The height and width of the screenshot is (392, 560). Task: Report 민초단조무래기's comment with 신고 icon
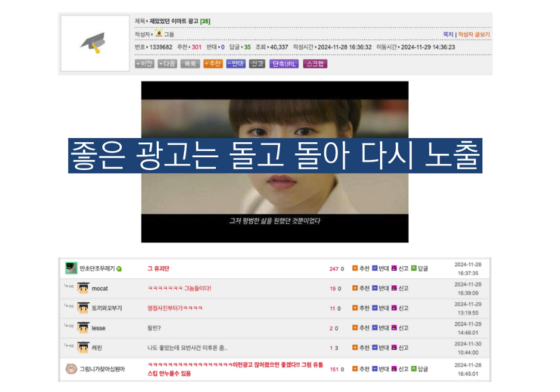click(394, 268)
